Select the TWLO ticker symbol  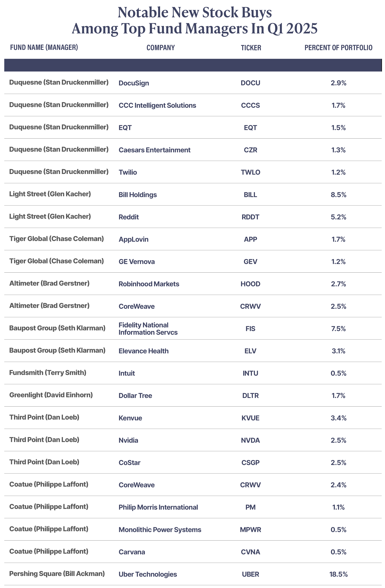tap(250, 172)
